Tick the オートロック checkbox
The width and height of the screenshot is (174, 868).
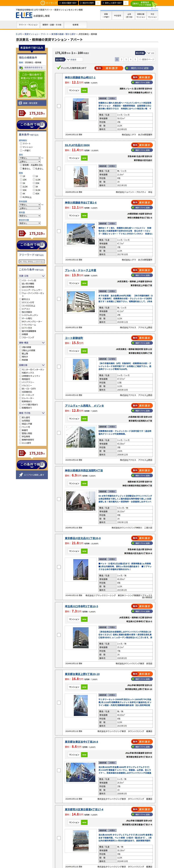pyautogui.click(x=20, y=395)
